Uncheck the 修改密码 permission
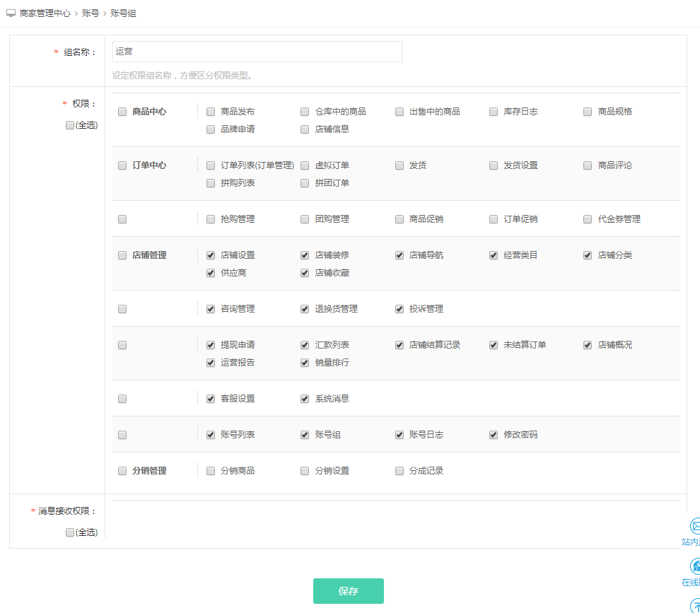Screen dimensions: 700x613 [x=494, y=435]
